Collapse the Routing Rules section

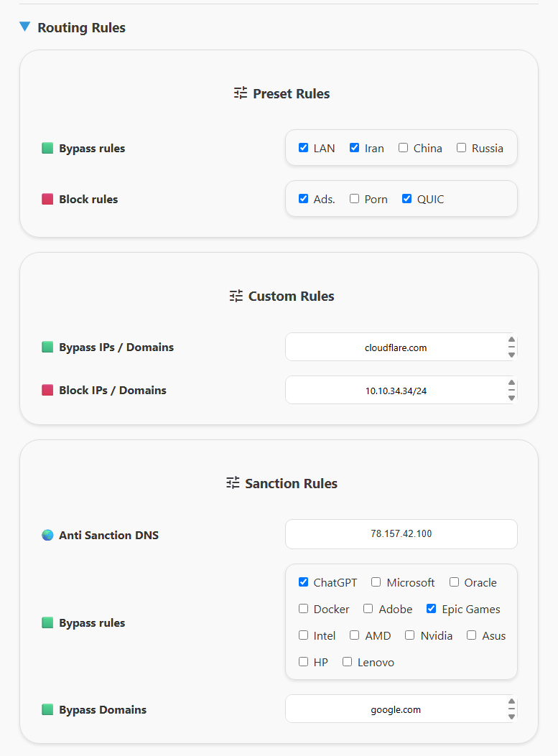pos(25,27)
